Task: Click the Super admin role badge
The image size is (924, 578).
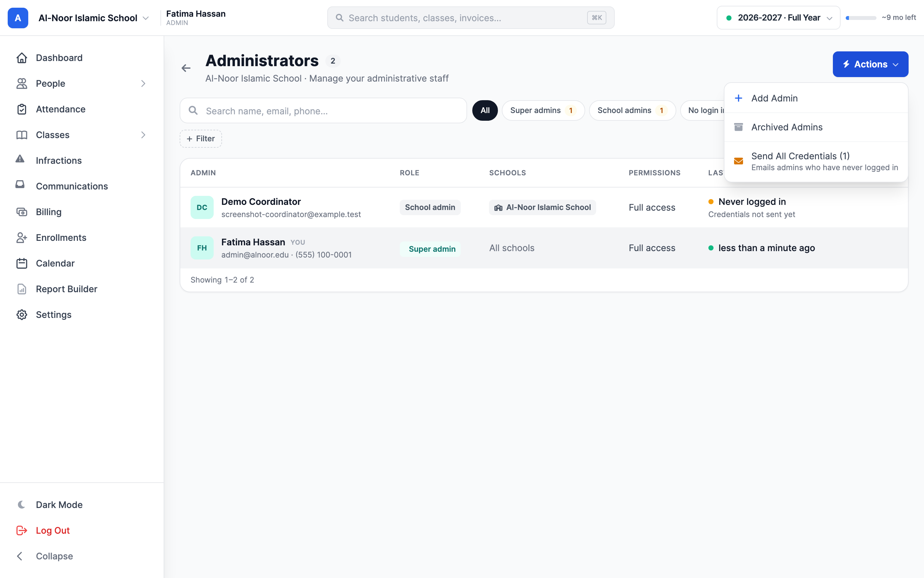Action: pyautogui.click(x=430, y=249)
